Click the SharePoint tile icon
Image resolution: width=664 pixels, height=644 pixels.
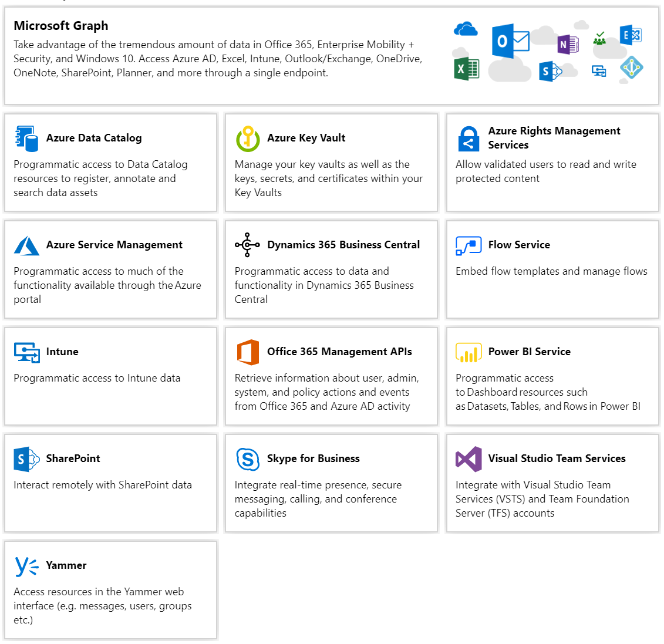point(26,459)
